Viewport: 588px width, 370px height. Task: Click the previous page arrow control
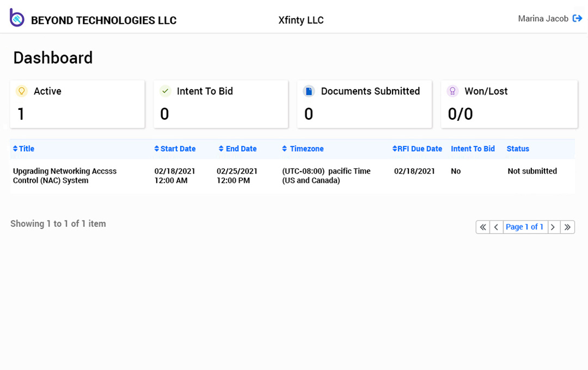click(x=496, y=227)
